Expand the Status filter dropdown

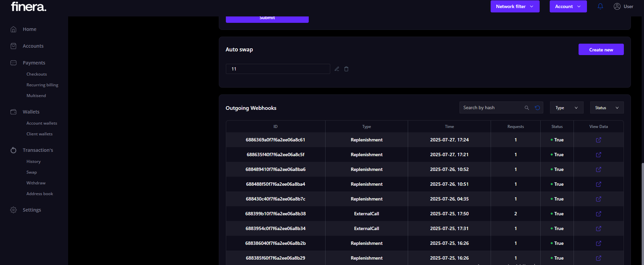click(607, 108)
